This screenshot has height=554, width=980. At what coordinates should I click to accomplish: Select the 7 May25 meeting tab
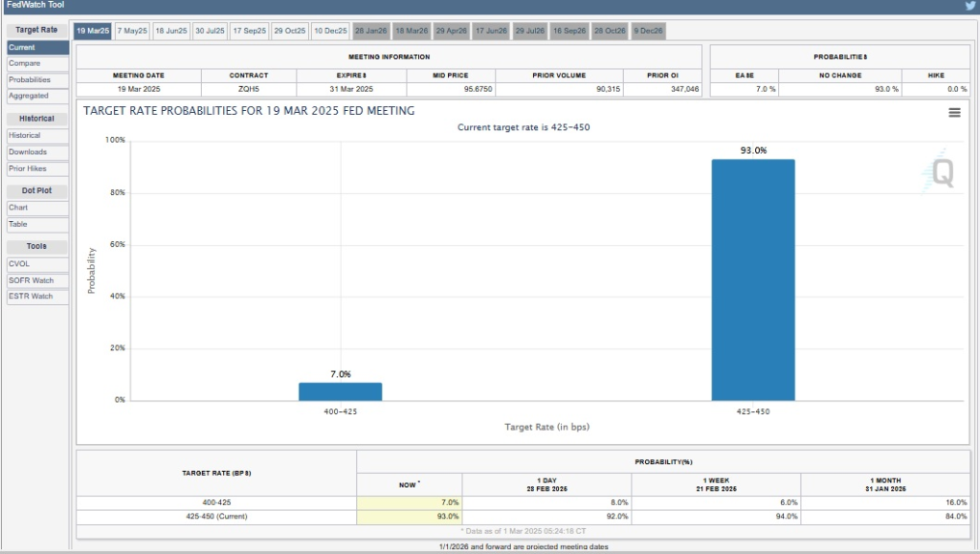pos(132,31)
